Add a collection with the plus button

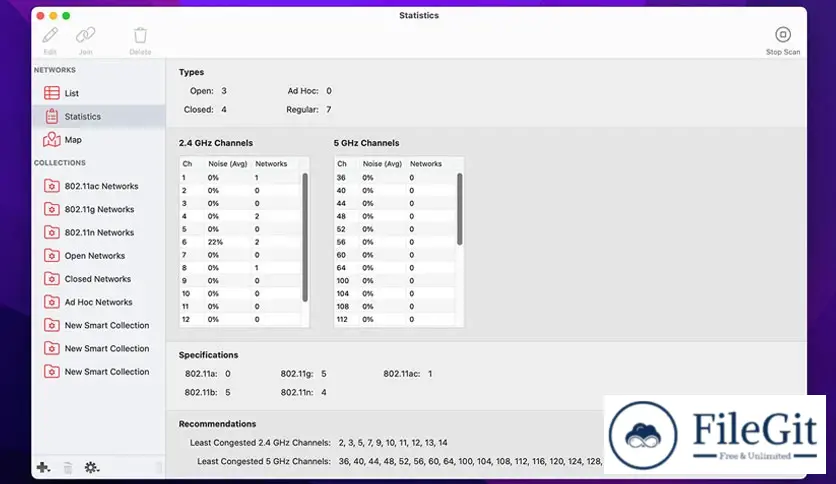[43, 467]
